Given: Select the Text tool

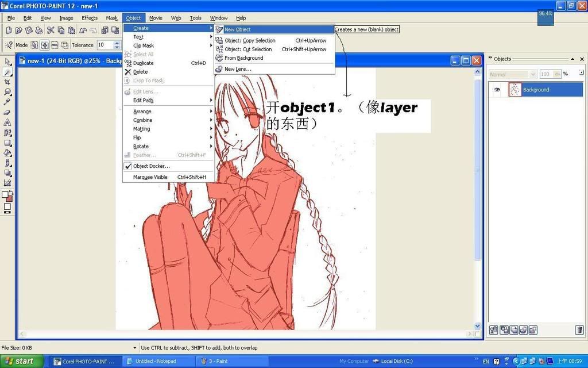Looking at the screenshot, I should tap(7, 122).
